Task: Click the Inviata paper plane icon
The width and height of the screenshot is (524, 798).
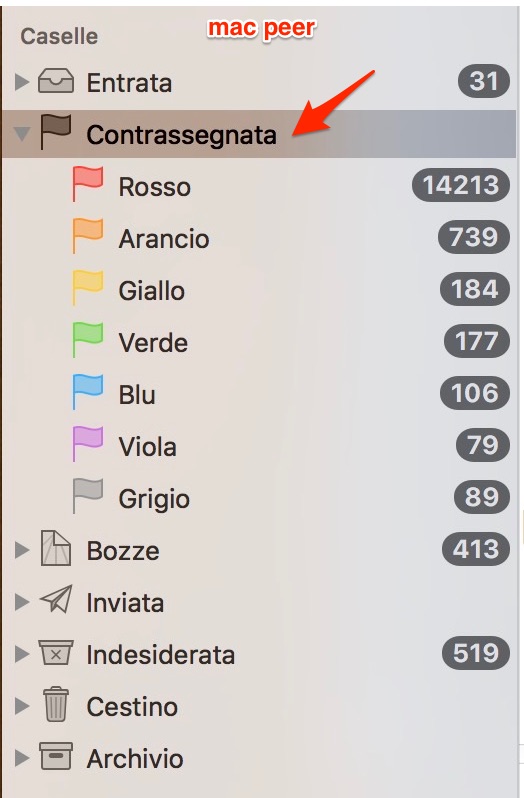Action: point(56,599)
